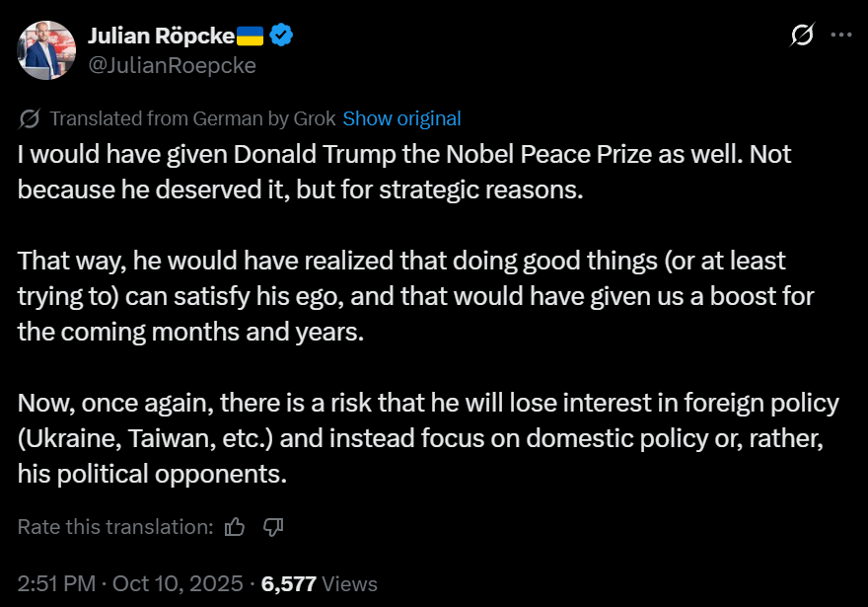This screenshot has height=607, width=868.
Task: Open the @JulianRoepcke handle link
Action: coord(172,65)
